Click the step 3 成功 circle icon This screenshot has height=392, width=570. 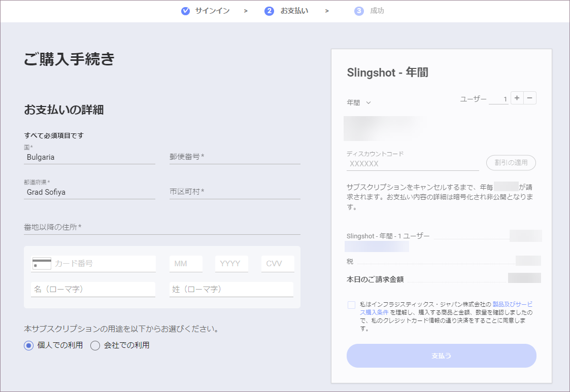click(359, 11)
